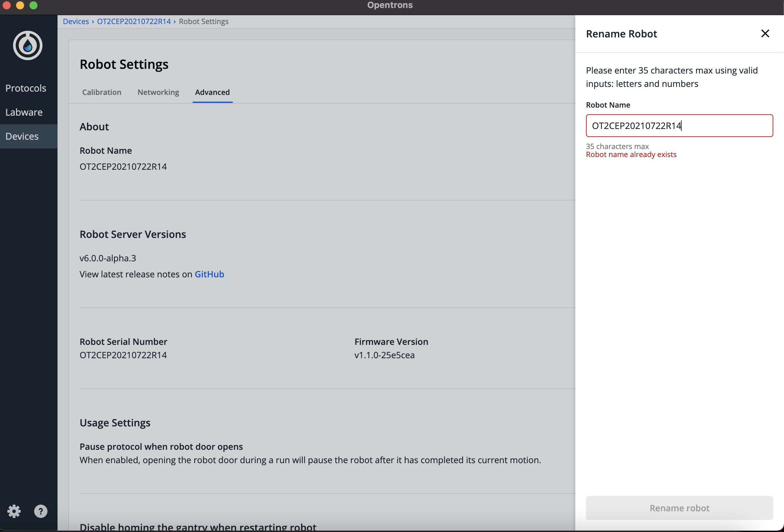
Task: Click the robot name value under About
Action: [x=123, y=166]
